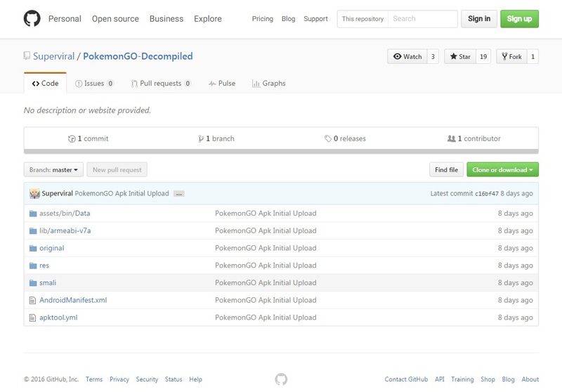This screenshot has width=562, height=392.
Task: Fork the repository
Action: coord(511,57)
